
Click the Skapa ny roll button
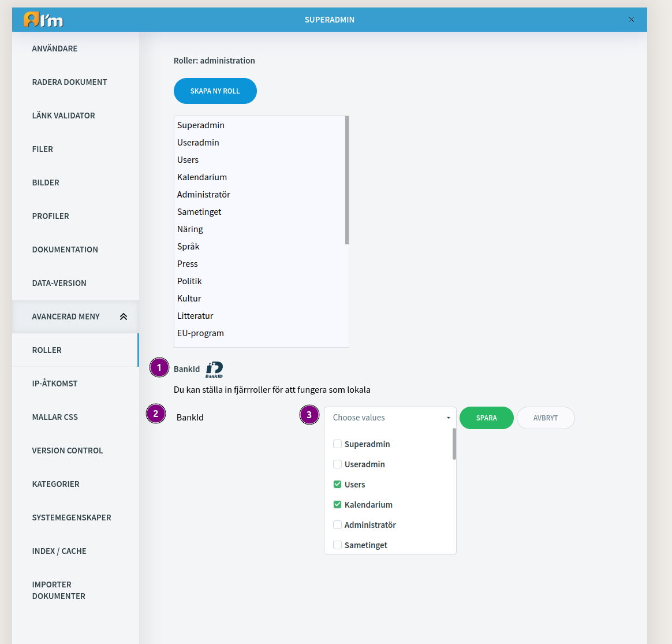(215, 91)
